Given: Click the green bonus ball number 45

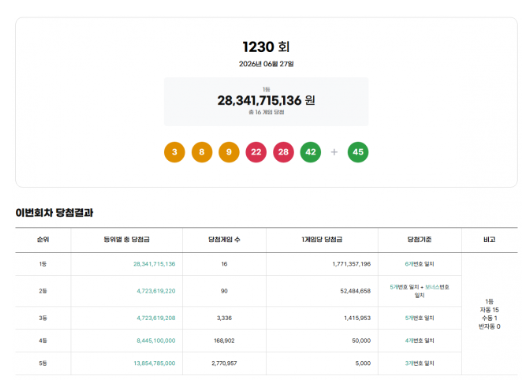Looking at the screenshot, I should point(358,152).
